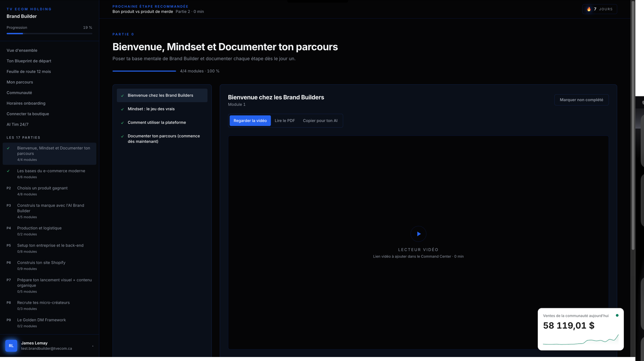This screenshot has width=644, height=361.
Task: Open 'Documenter ton parcours (commence dès maintenant)' module
Action: click(162, 139)
